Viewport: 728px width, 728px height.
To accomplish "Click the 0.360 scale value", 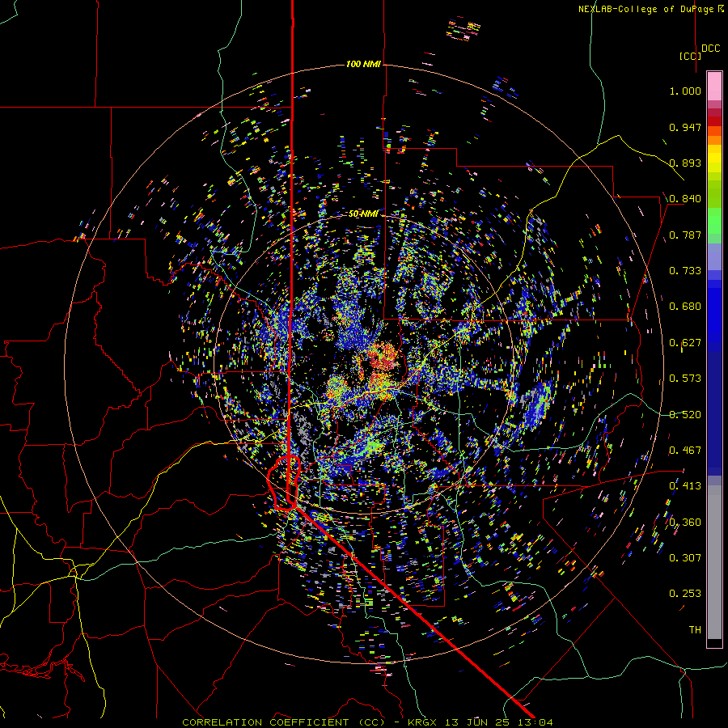I will (685, 523).
